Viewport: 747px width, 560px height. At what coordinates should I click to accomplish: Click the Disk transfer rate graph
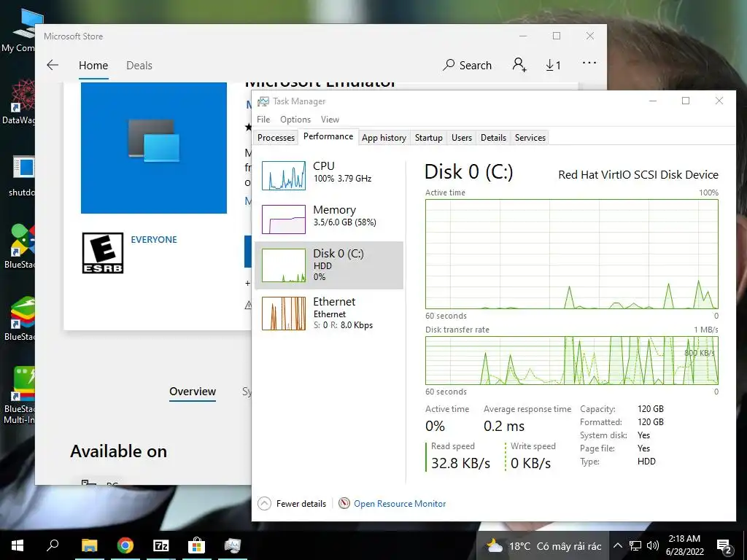571,360
